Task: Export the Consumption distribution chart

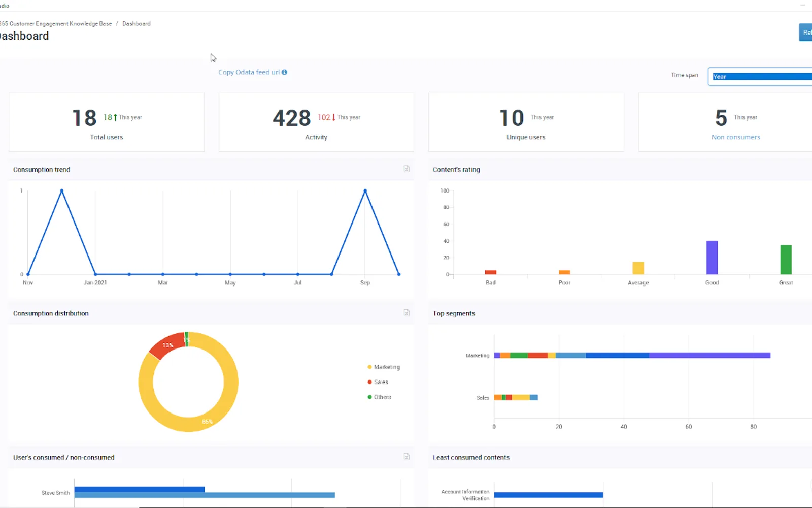Action: (x=407, y=313)
